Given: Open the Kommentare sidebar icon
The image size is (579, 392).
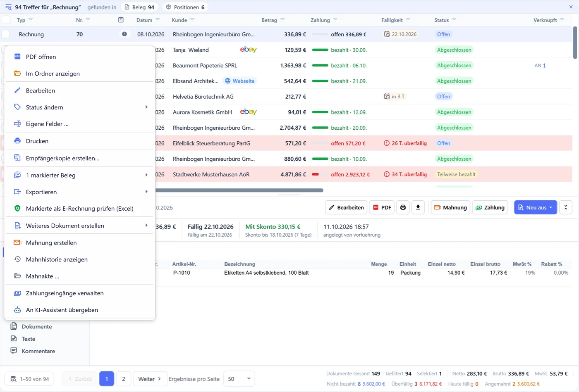Looking at the screenshot, I should click(x=14, y=351).
